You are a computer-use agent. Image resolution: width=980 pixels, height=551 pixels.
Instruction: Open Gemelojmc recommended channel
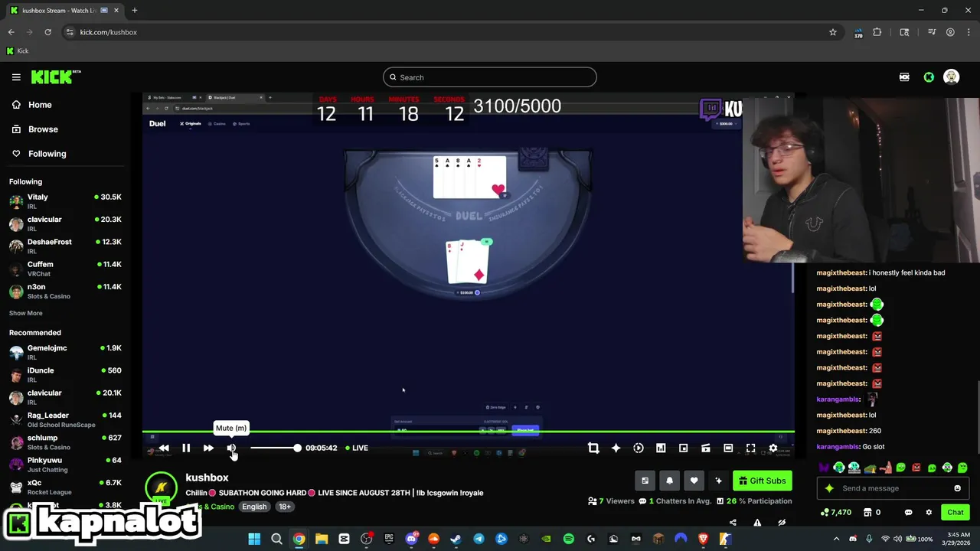point(65,352)
